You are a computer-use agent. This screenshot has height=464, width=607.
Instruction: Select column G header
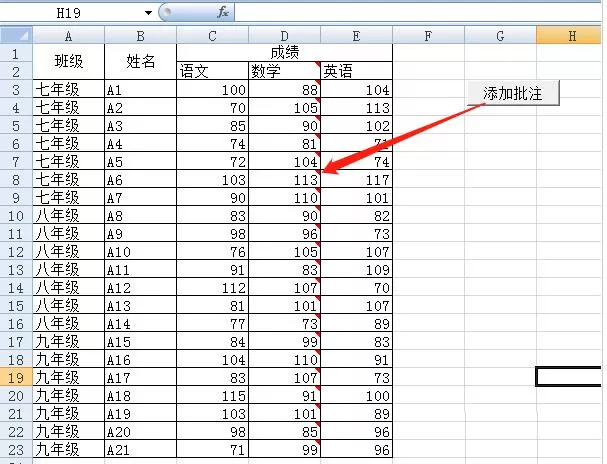coord(500,36)
